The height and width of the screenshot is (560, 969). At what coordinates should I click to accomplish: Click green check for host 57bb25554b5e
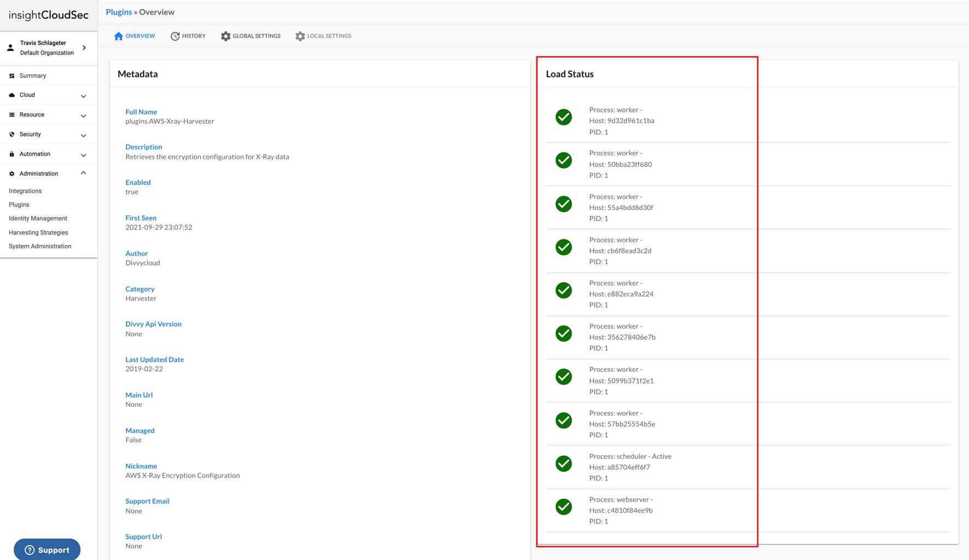564,421
